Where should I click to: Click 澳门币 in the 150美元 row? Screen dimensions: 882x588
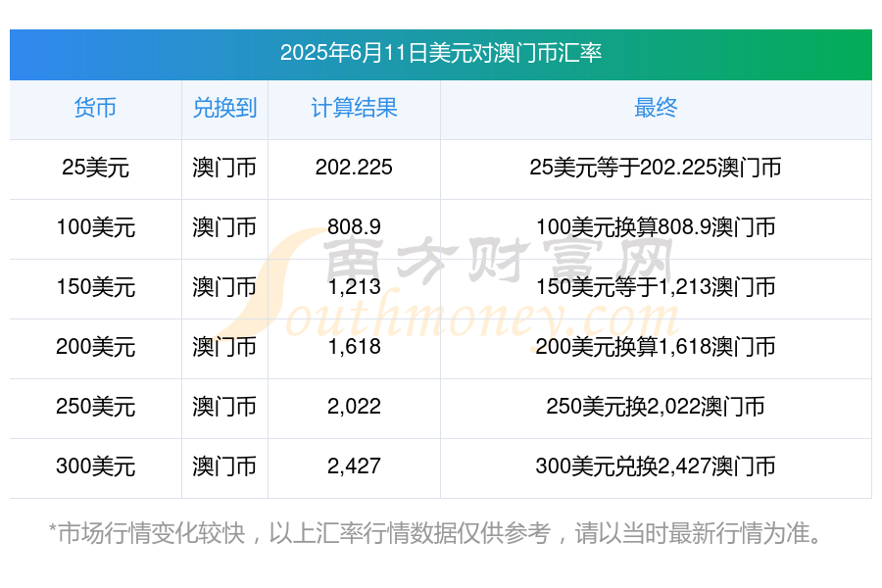point(224,287)
